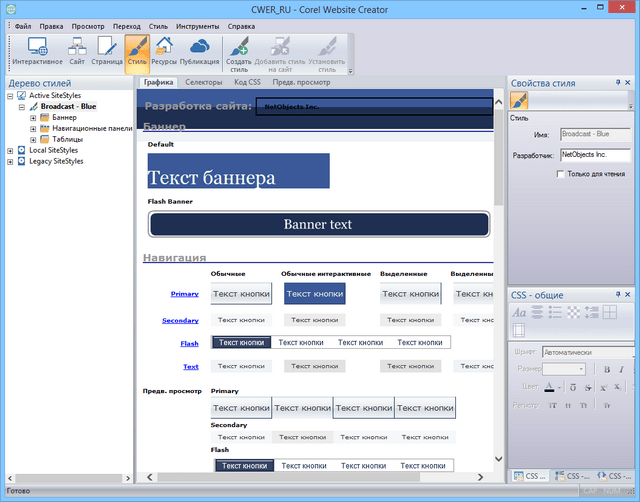
Task: Expand the Local SiteStyles node
Action: pos(10,150)
